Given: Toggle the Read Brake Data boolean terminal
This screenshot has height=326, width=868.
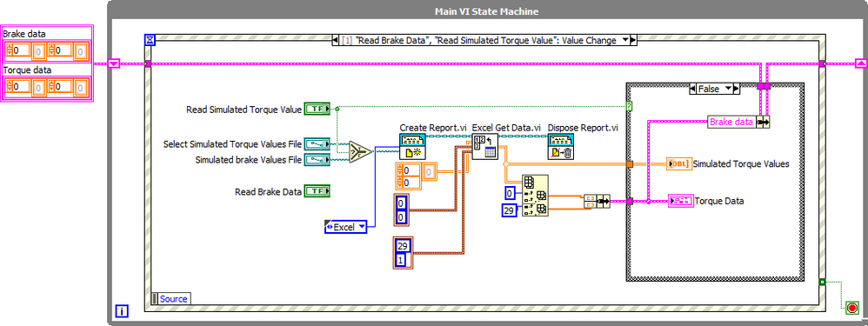Looking at the screenshot, I should click(x=317, y=191).
